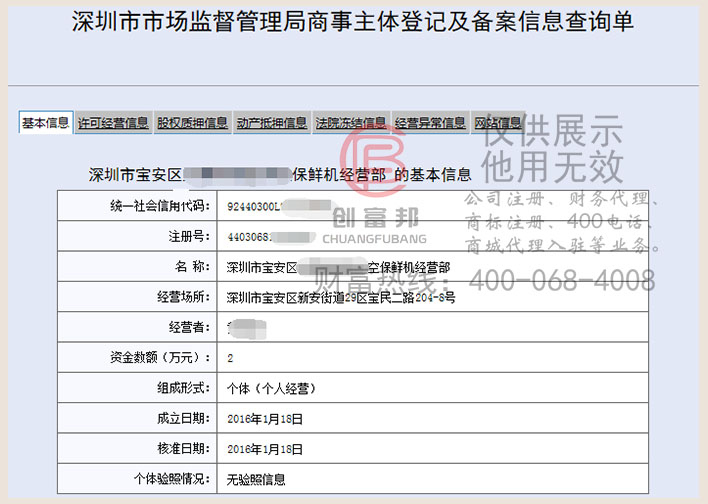The height and width of the screenshot is (504, 708).
Task: Select the 基本信息 tab
Action: (x=46, y=122)
